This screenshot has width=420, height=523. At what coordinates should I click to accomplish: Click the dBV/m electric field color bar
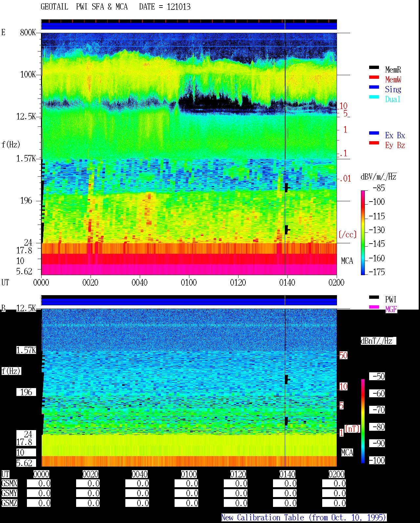coord(363,232)
